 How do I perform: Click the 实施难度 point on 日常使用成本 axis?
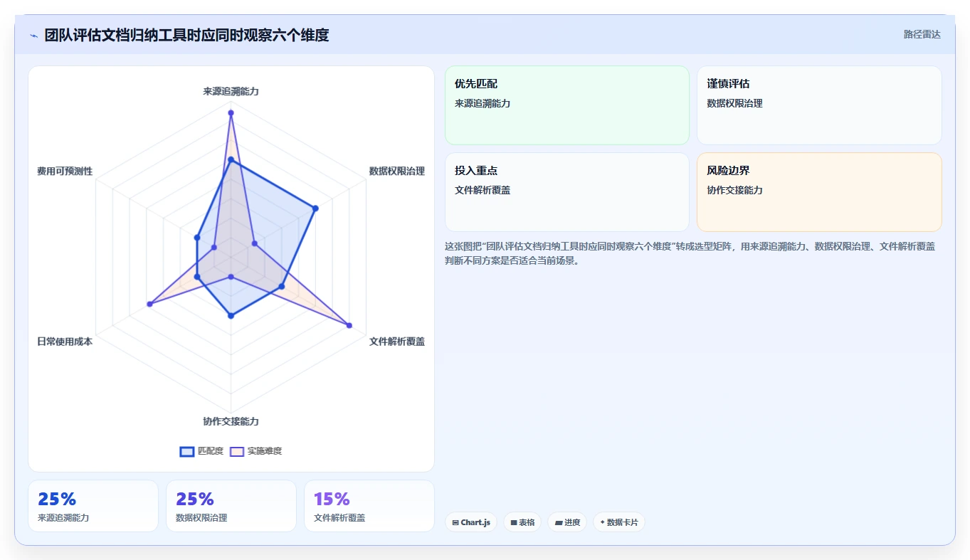pyautogui.click(x=149, y=304)
